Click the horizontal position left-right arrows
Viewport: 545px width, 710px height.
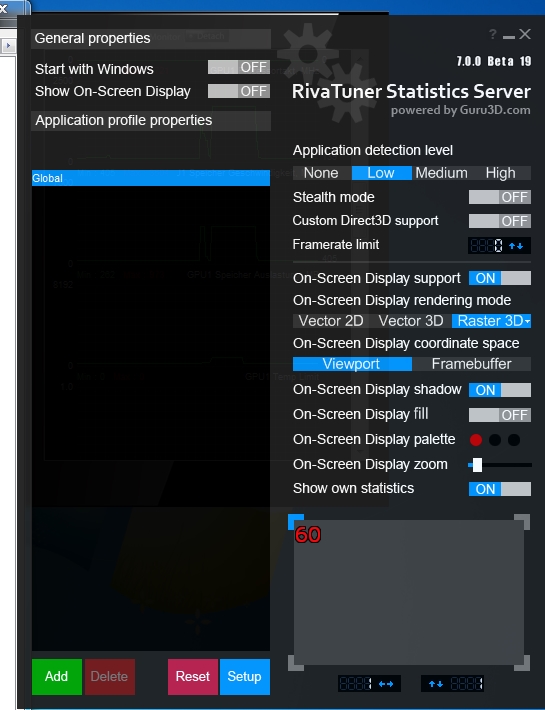click(386, 684)
